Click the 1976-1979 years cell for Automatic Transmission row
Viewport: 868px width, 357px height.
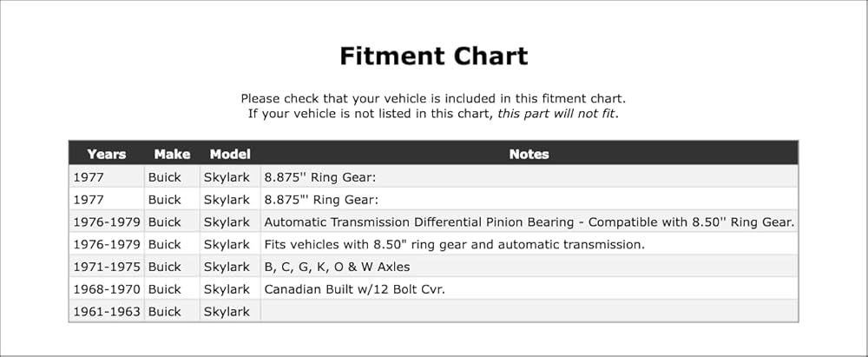(x=106, y=221)
